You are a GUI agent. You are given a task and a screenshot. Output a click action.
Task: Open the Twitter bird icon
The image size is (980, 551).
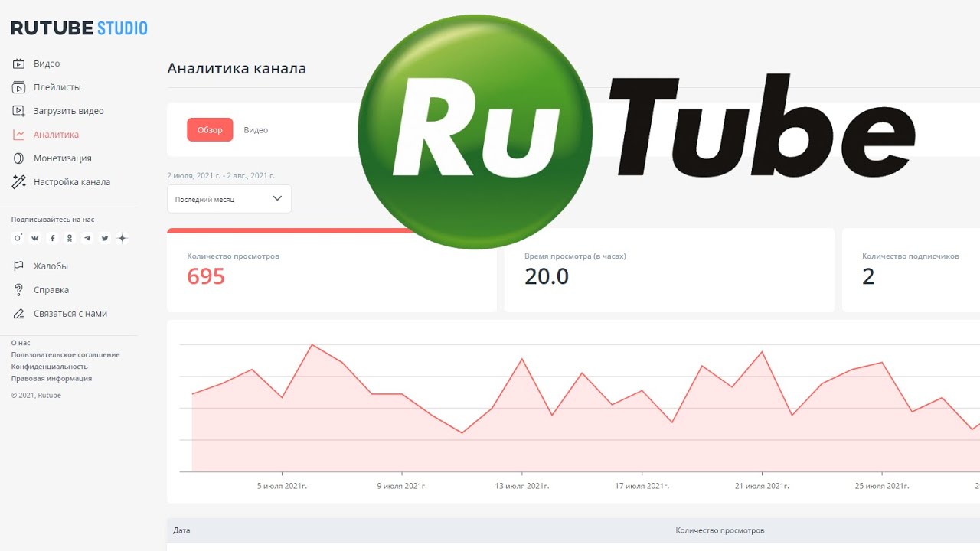(105, 238)
